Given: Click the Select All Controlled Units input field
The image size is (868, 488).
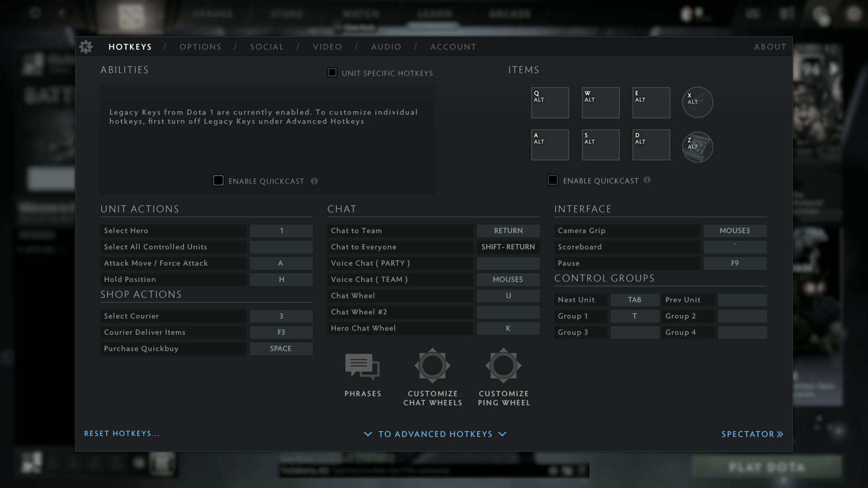Looking at the screenshot, I should point(281,247).
